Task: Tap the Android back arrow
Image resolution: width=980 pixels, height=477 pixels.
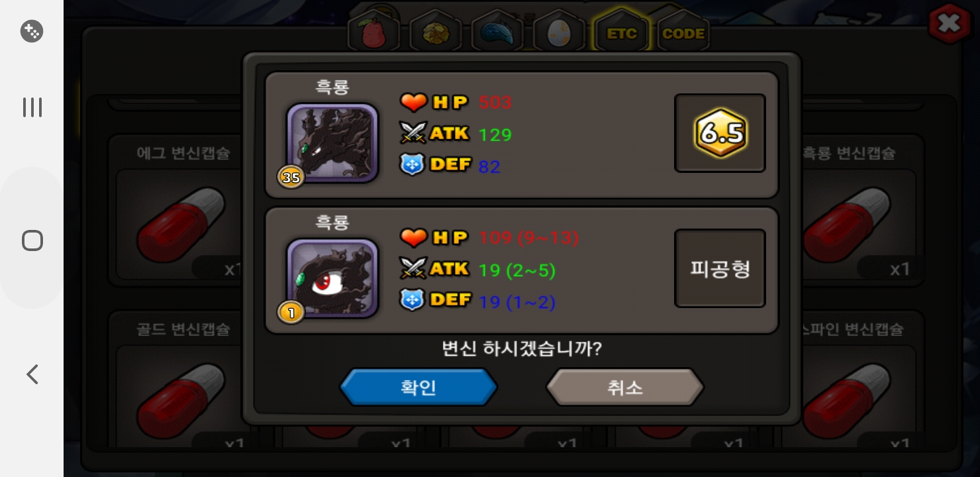Action: [x=32, y=374]
